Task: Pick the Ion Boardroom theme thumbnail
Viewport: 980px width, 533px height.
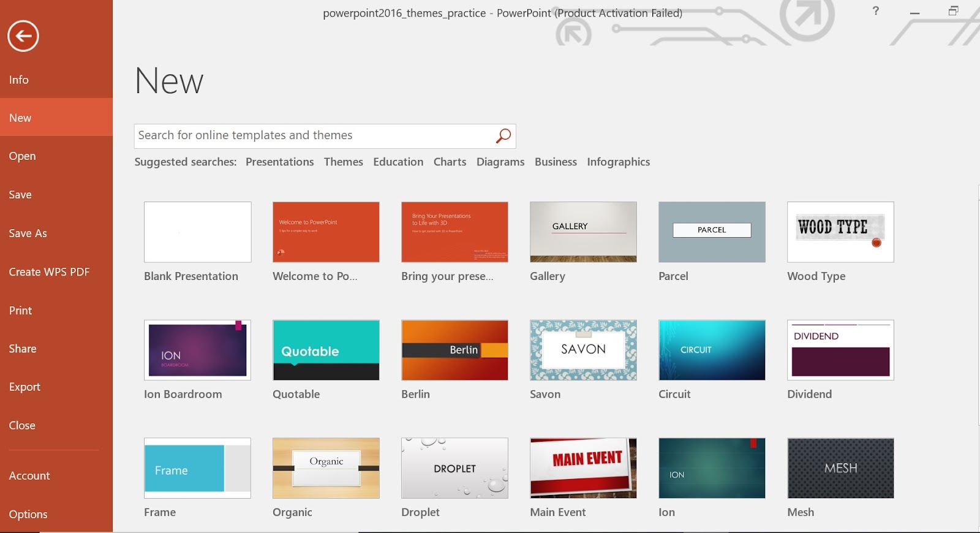Action: (198, 350)
